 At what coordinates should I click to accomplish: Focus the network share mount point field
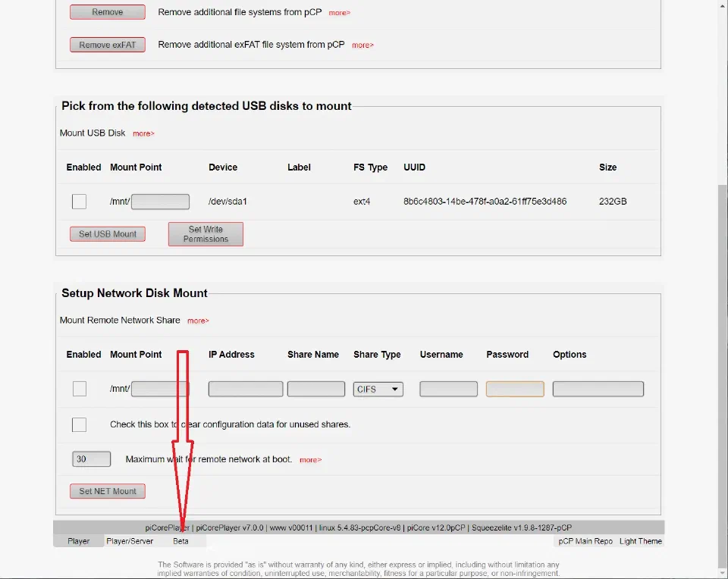[x=160, y=389]
